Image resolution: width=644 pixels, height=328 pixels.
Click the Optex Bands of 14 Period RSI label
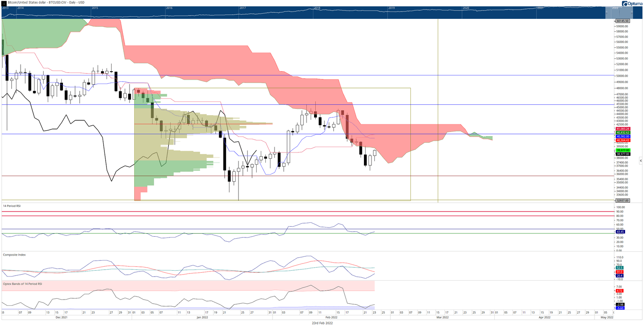coord(22,284)
